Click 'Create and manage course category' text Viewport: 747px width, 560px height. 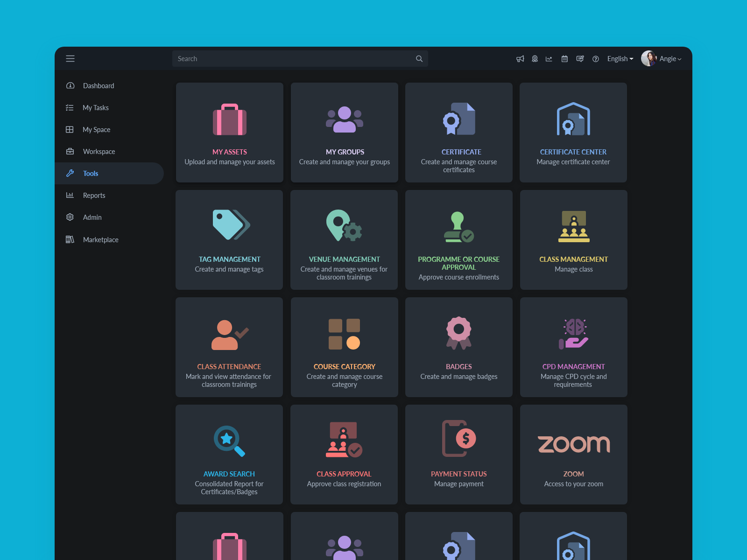pos(345,380)
